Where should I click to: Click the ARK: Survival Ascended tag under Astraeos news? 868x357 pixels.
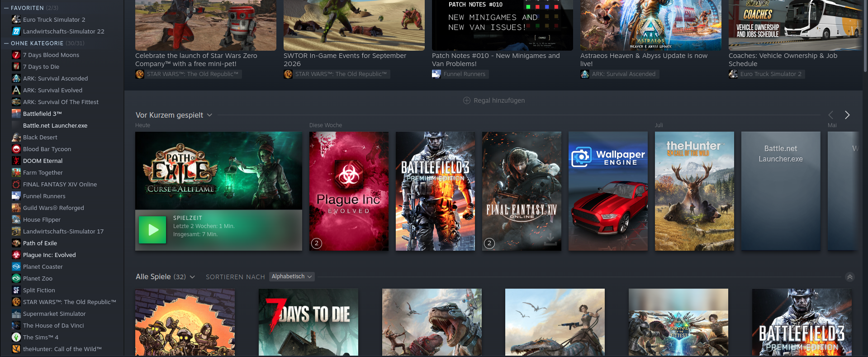(619, 74)
